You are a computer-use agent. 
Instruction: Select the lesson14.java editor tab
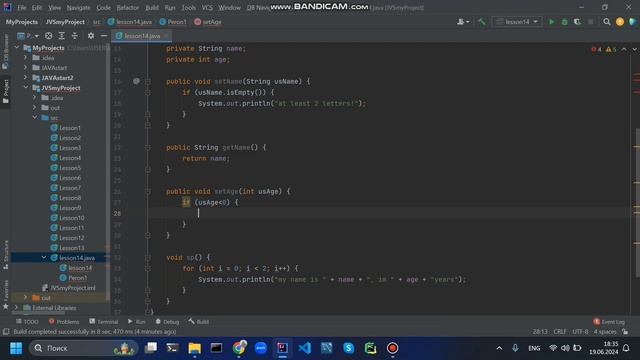pos(141,36)
